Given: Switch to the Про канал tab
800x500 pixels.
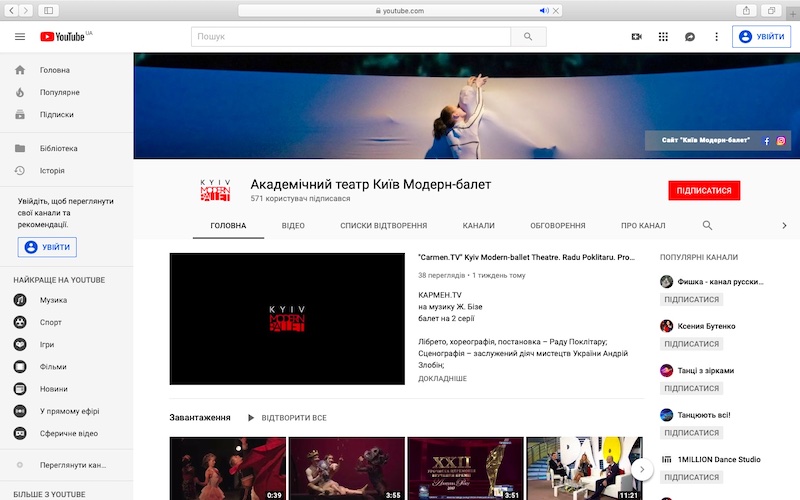Looking at the screenshot, I should click(x=643, y=226).
